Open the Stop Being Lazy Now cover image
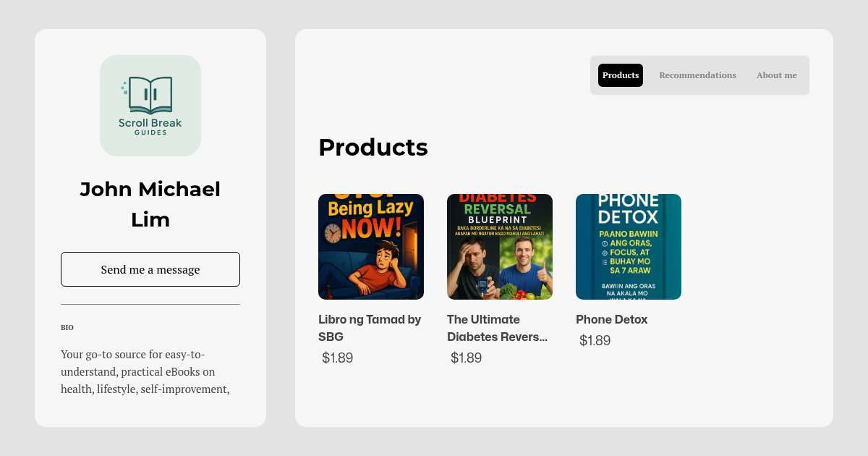868x456 pixels. click(371, 247)
